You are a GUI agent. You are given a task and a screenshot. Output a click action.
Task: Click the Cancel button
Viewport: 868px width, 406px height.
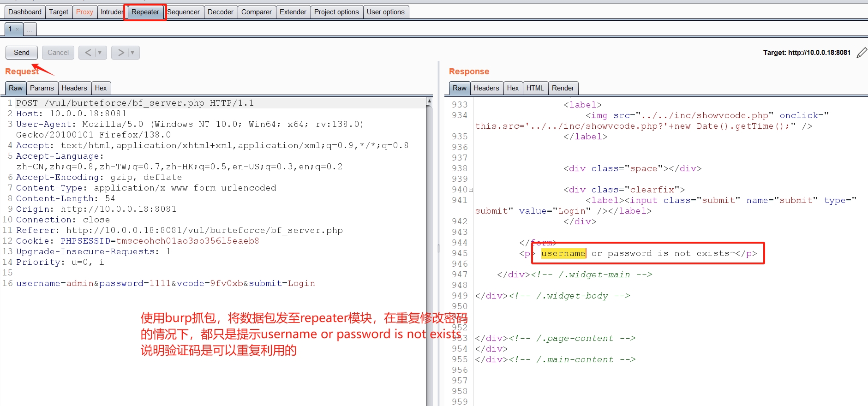(58, 53)
